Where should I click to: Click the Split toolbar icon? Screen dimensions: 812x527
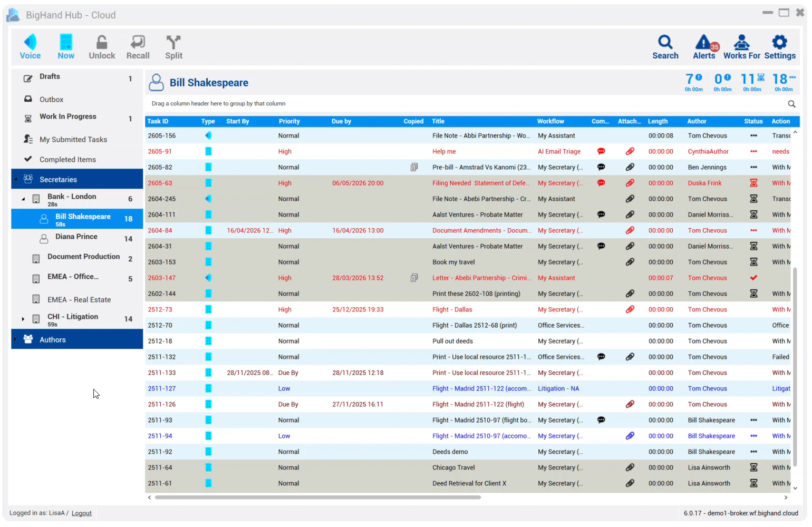click(x=173, y=47)
